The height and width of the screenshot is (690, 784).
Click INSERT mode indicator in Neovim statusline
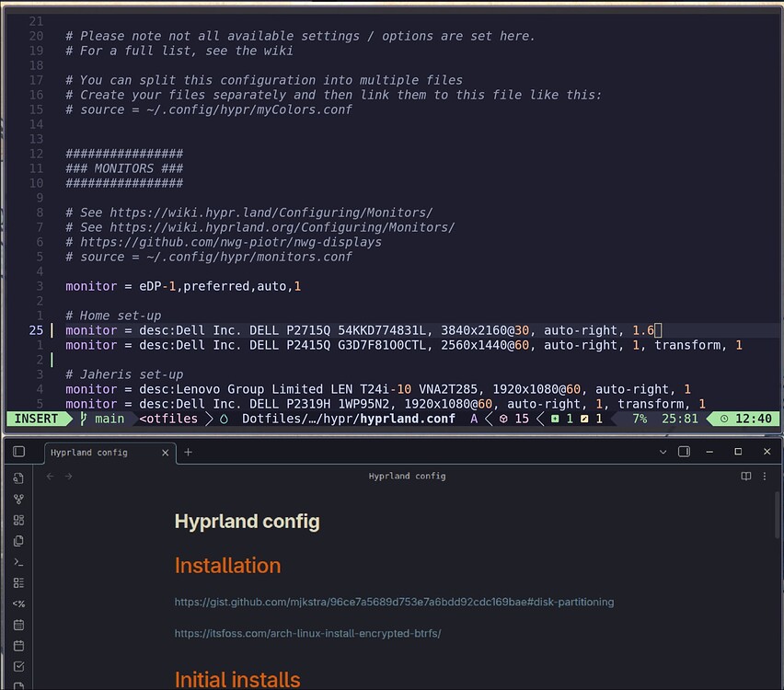36,419
